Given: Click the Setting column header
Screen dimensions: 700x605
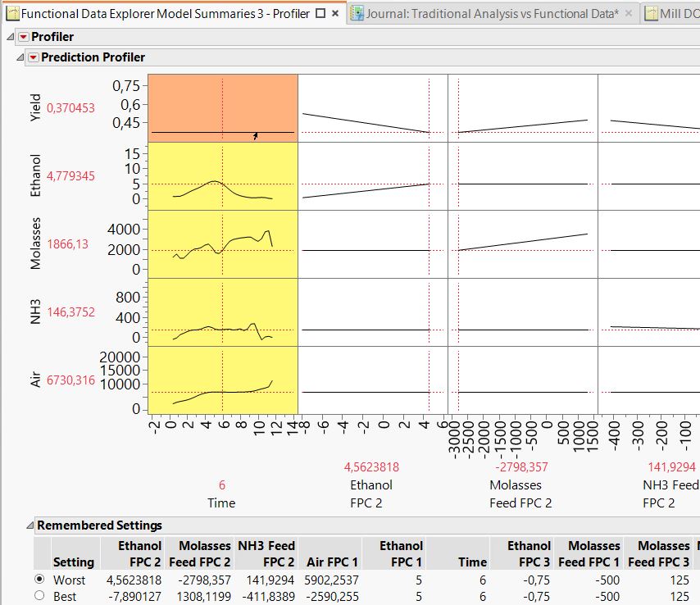Looking at the screenshot, I should [75, 562].
